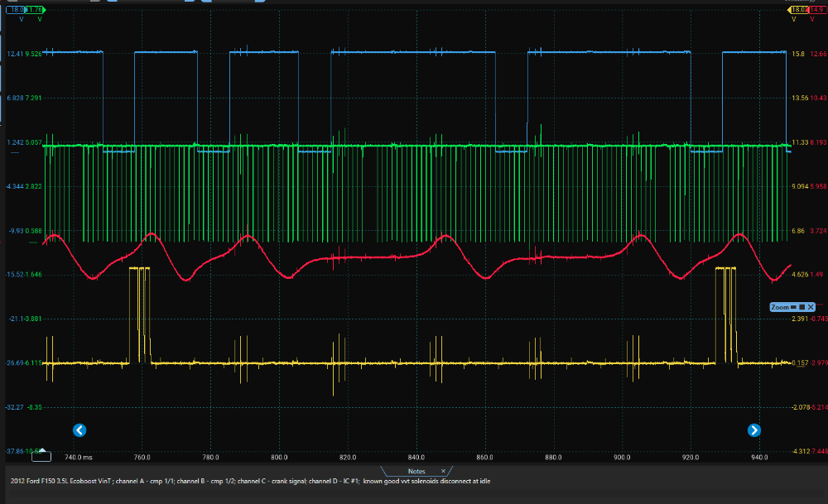Maximize the Zoom overview panel
The width and height of the screenshot is (828, 504).
point(801,307)
